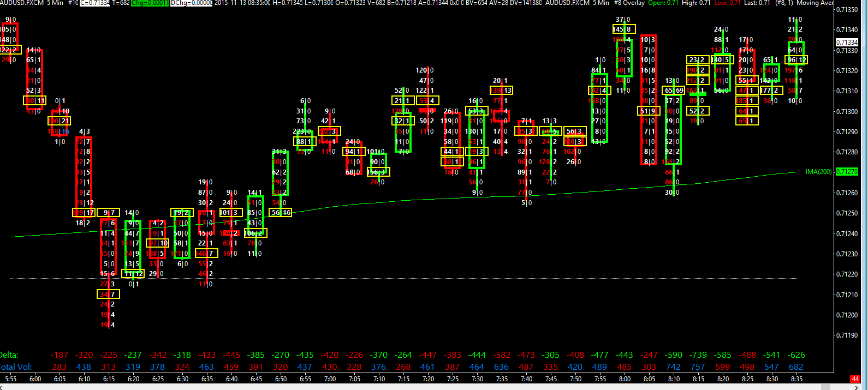
Task: Click the 7:00 time axis label
Action: click(x=330, y=379)
